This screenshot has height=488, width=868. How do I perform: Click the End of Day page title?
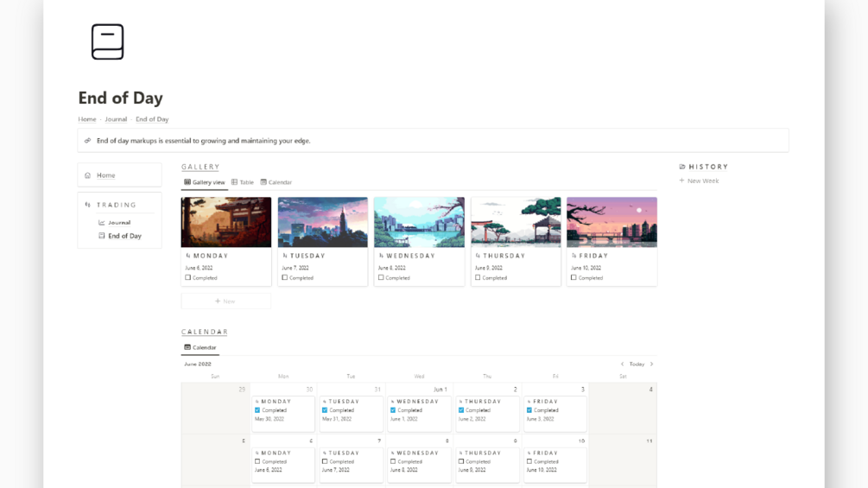[121, 98]
